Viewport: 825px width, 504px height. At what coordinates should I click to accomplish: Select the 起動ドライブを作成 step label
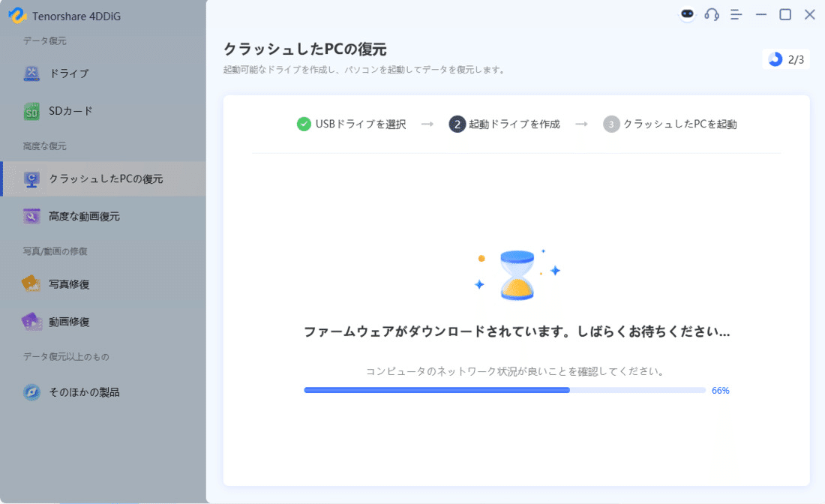coord(514,124)
